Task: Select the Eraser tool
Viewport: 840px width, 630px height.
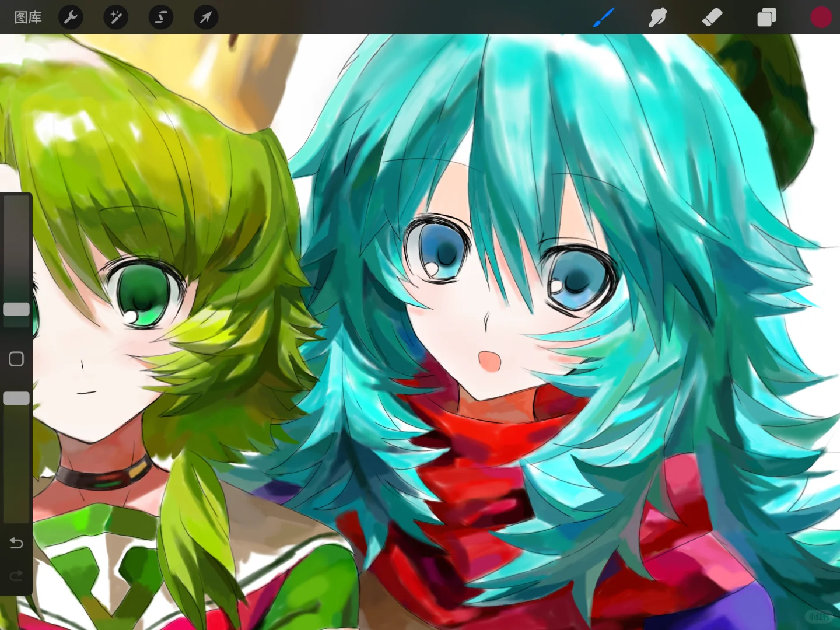Action: click(712, 17)
